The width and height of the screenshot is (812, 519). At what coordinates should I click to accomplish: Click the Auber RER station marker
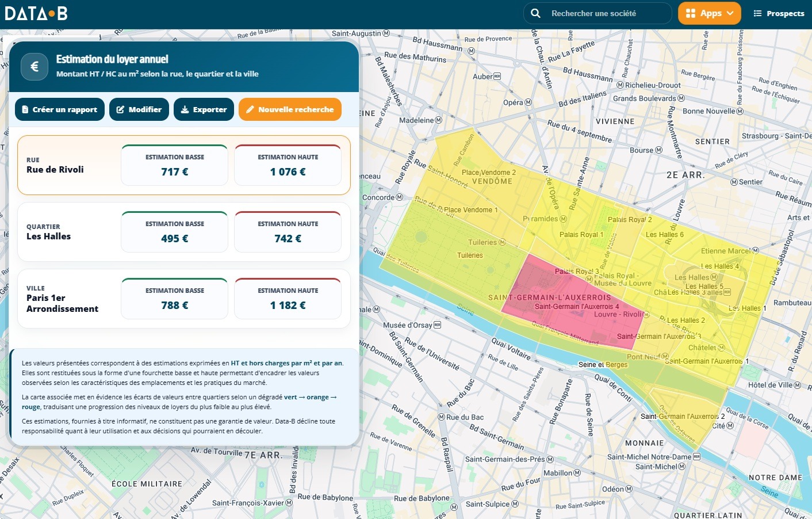coord(497,77)
